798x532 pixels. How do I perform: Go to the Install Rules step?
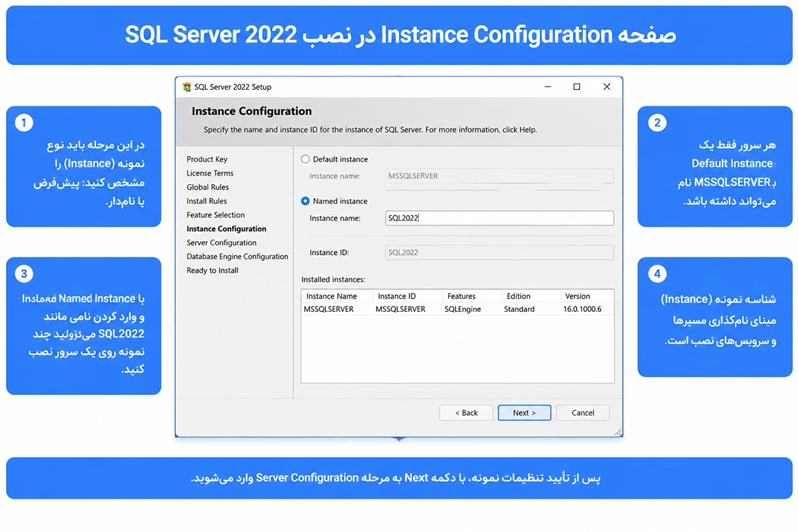point(207,201)
